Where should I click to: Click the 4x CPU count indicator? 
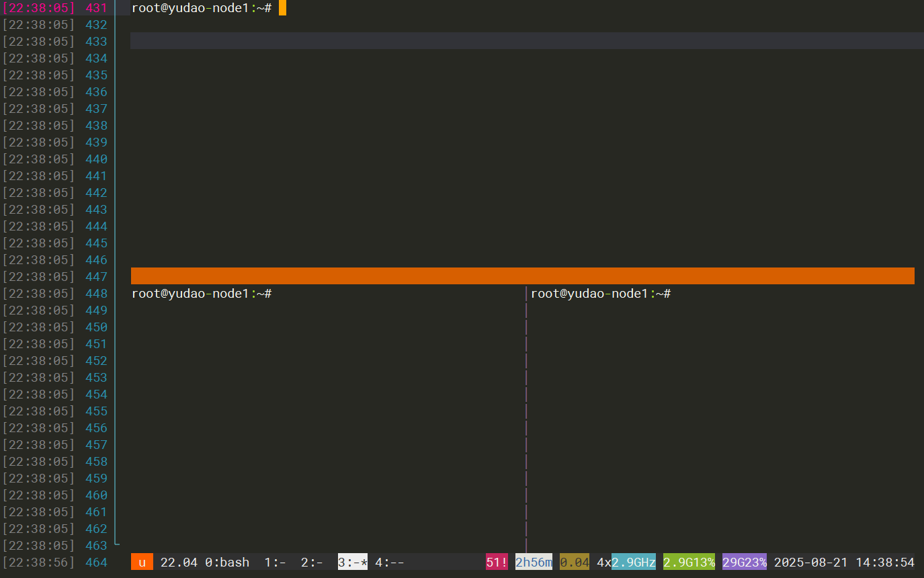(603, 562)
